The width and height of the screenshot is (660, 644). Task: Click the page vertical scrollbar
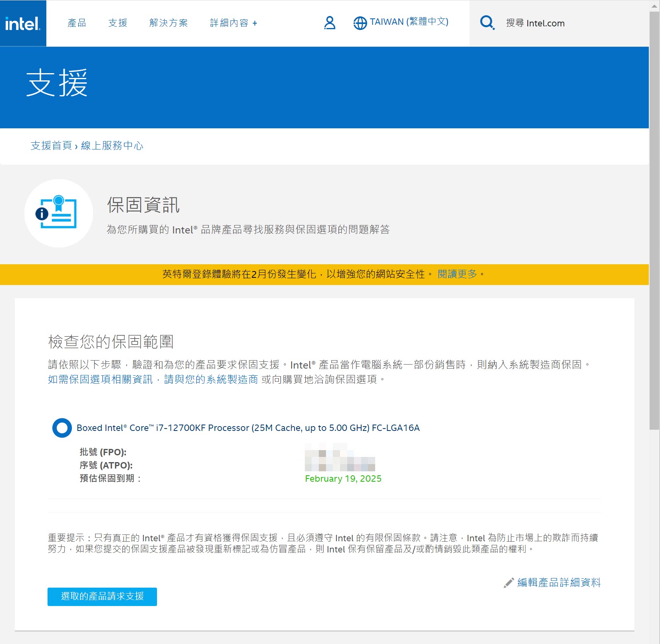coord(654,220)
